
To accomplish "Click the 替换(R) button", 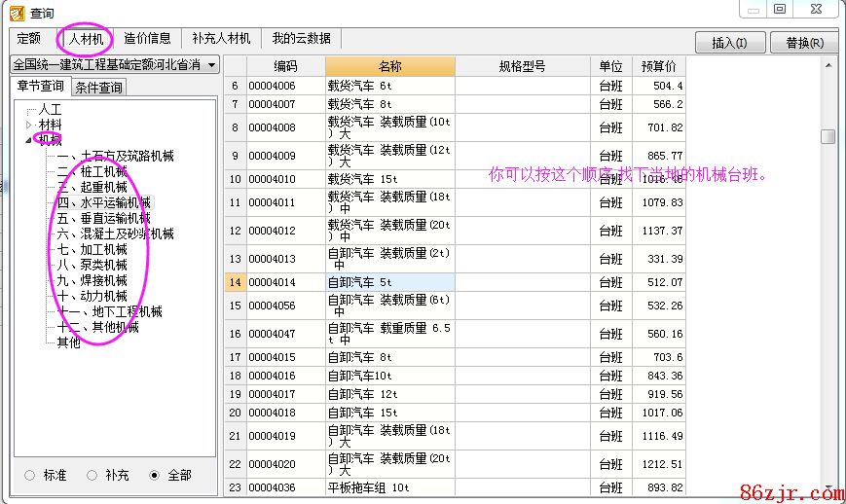I will [x=804, y=43].
